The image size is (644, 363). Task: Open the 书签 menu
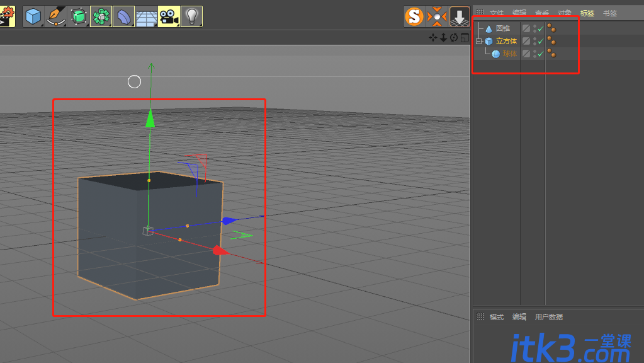click(x=610, y=13)
